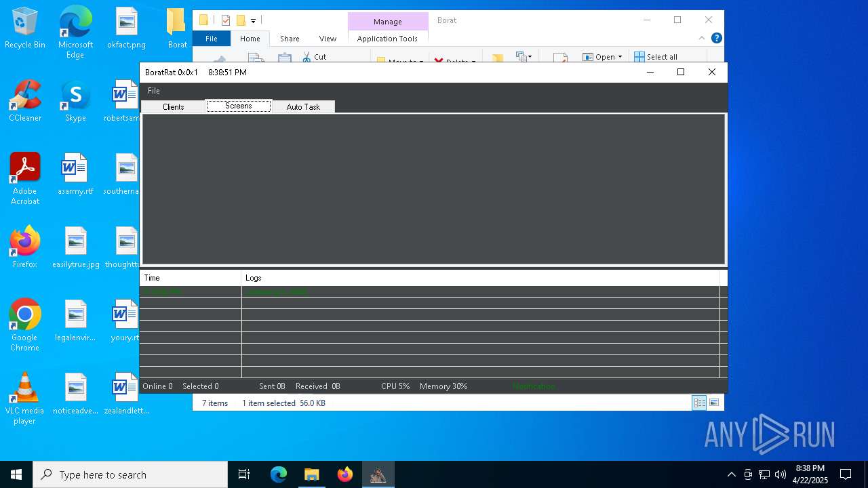This screenshot has height=488, width=868.
Task: Click the green Notification label in BoratRat status bar
Action: click(x=534, y=386)
